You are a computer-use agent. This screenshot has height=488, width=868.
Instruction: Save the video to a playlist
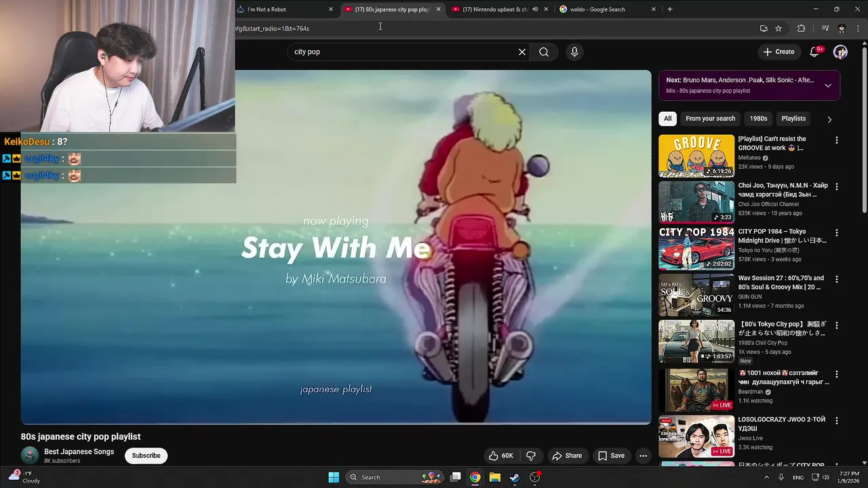[611, 455]
